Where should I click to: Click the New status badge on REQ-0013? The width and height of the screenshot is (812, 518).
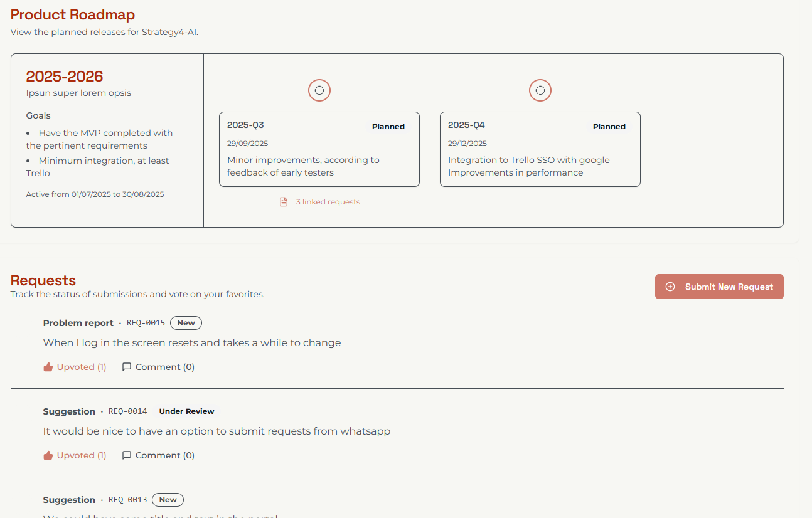click(168, 500)
